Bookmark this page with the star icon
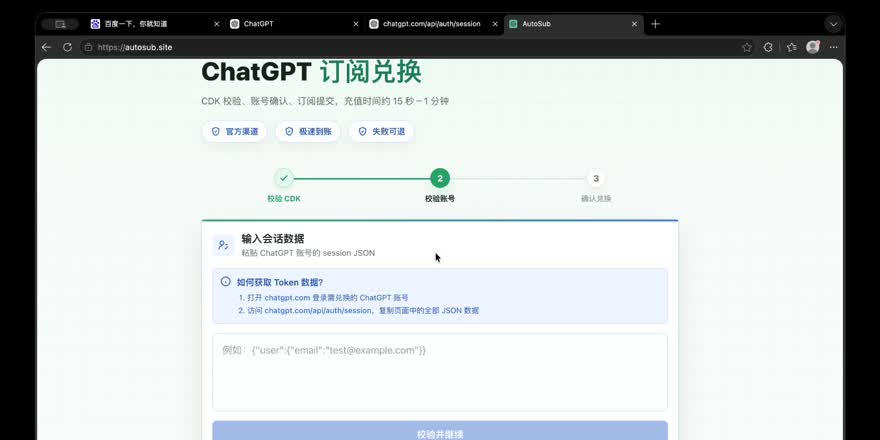This screenshot has height=440, width=880. click(x=747, y=48)
